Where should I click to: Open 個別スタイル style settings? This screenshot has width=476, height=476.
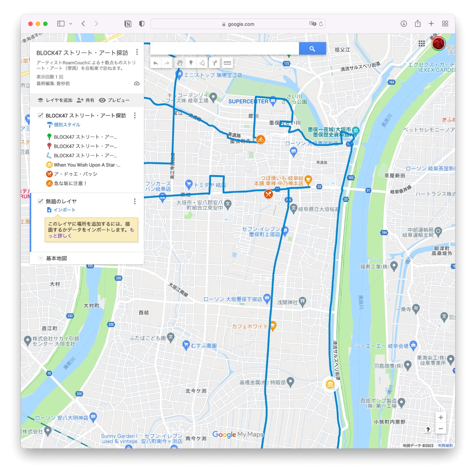tap(67, 125)
